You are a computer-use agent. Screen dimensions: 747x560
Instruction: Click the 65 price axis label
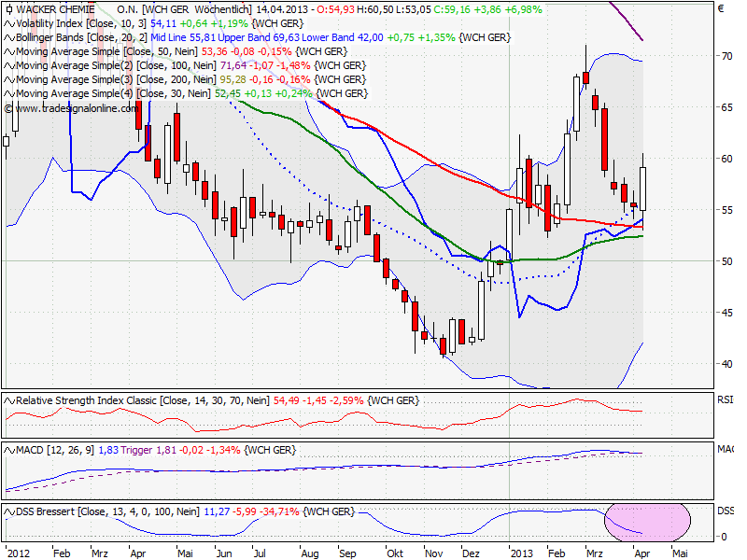click(x=726, y=107)
